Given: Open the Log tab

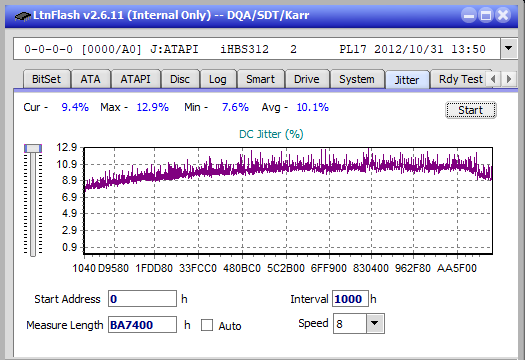Looking at the screenshot, I should (x=218, y=79).
